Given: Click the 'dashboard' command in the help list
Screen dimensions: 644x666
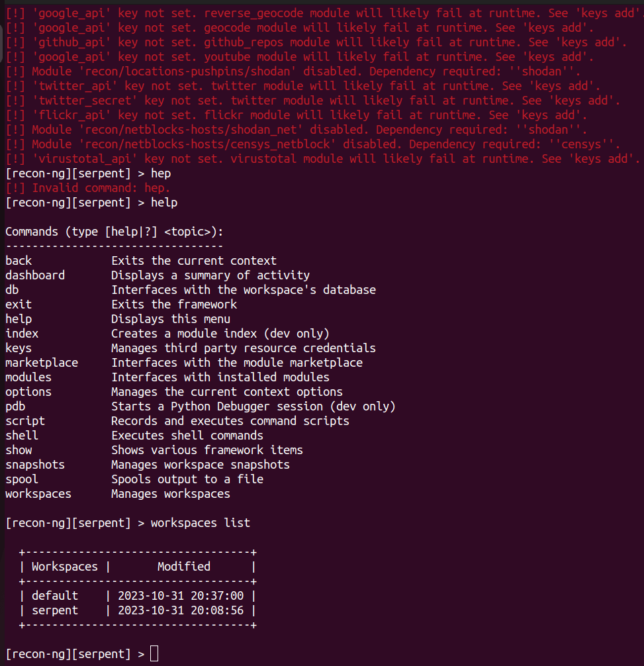Looking at the screenshot, I should 35,275.
